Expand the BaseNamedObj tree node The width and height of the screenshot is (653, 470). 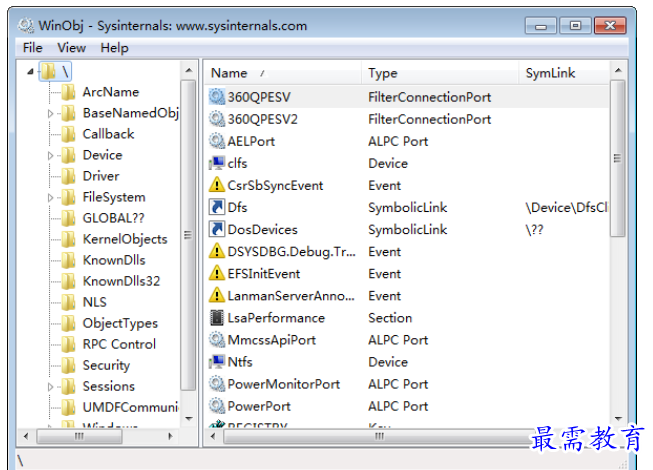50,113
